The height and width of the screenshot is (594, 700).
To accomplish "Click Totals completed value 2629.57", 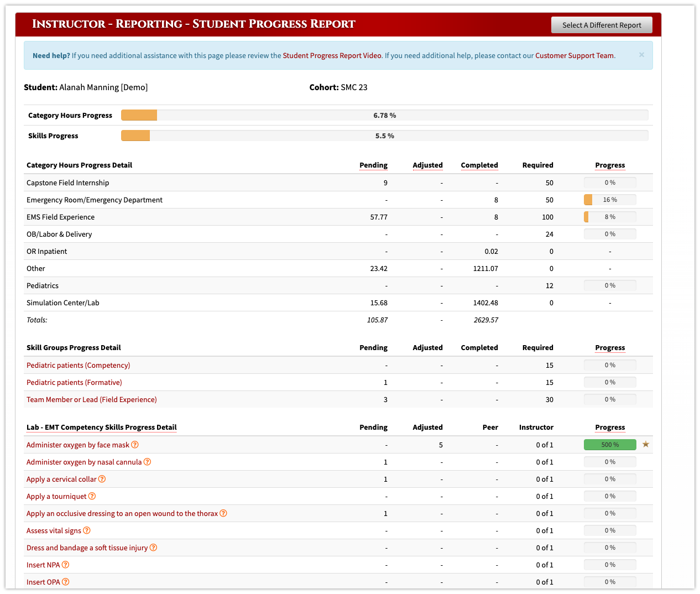I will (x=486, y=320).
